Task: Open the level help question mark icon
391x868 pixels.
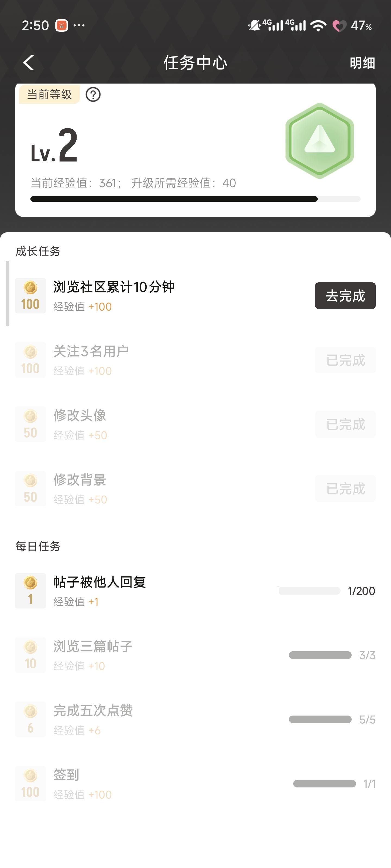Action: click(x=93, y=95)
